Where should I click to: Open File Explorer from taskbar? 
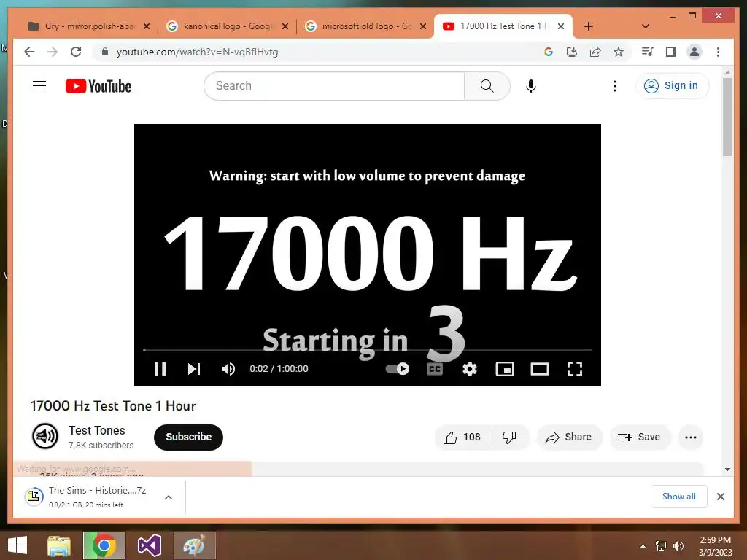click(x=58, y=545)
